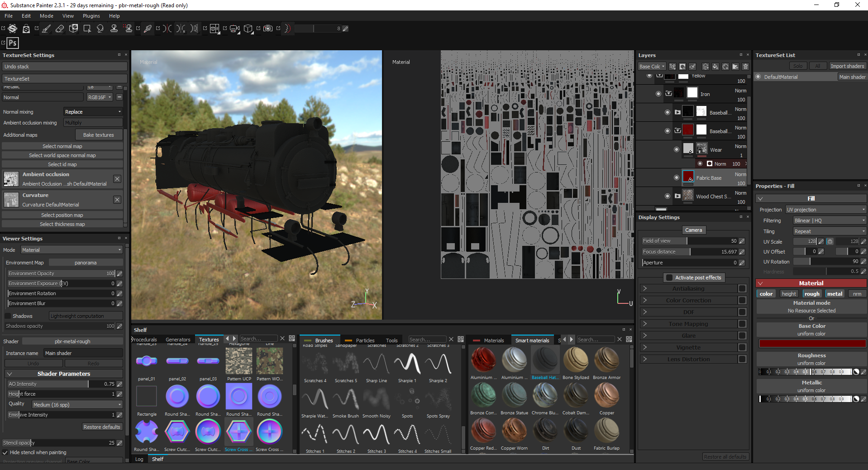Image resolution: width=868 pixels, height=470 pixels.
Task: Click the Export to Photoshop icon
Action: point(13,43)
